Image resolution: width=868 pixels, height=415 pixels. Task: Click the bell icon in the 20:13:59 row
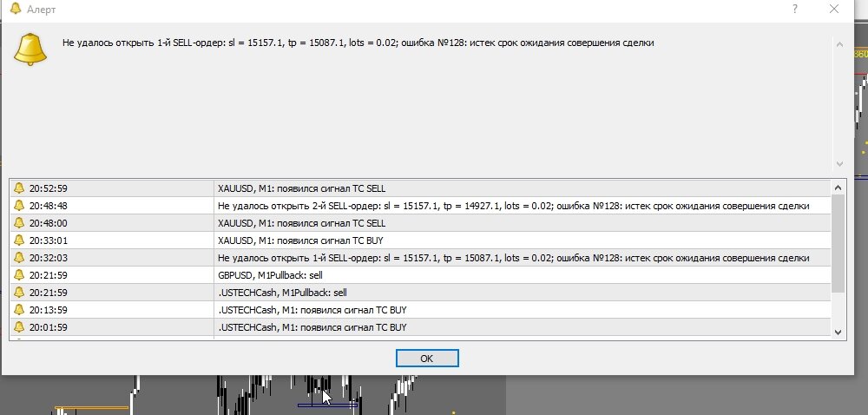[19, 310]
